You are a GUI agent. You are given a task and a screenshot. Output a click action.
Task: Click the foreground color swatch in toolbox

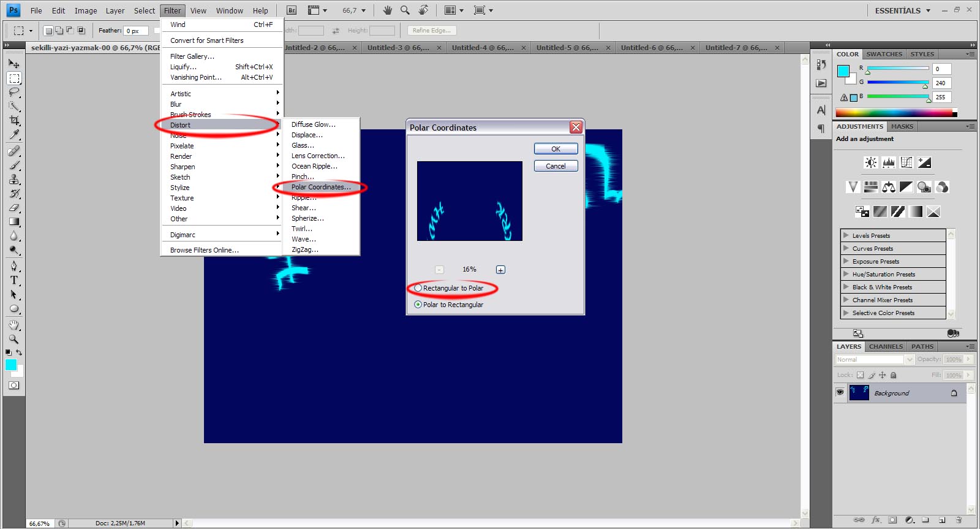(11, 365)
